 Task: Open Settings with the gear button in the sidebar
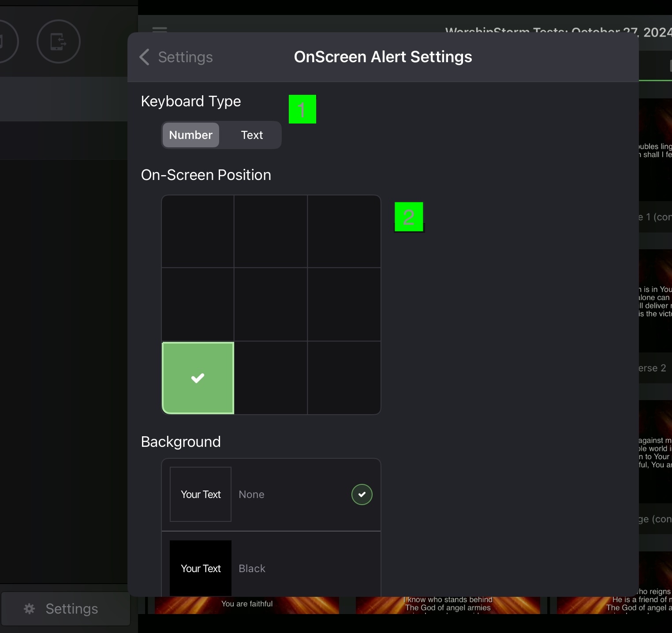(66, 609)
